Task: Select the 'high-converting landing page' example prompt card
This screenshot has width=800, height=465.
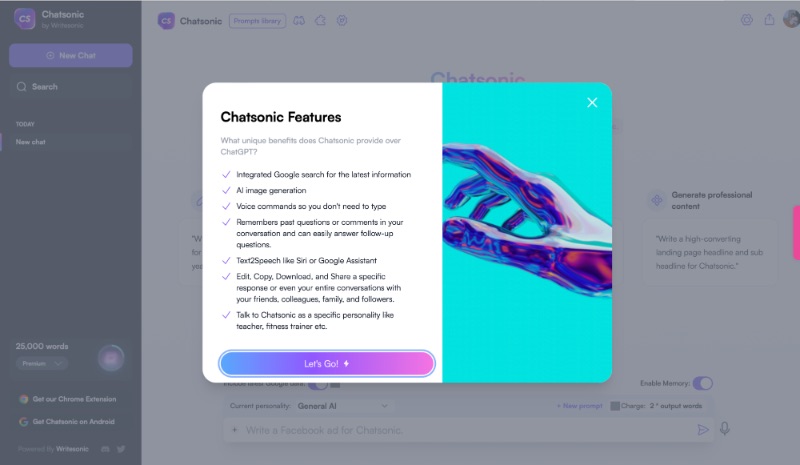Action: tap(710, 252)
